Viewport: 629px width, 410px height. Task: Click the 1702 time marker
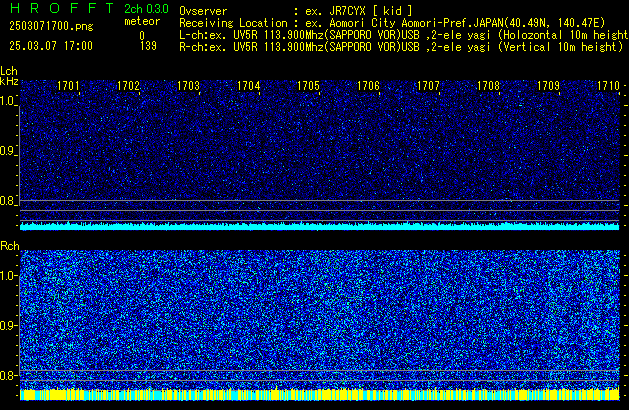(x=128, y=86)
